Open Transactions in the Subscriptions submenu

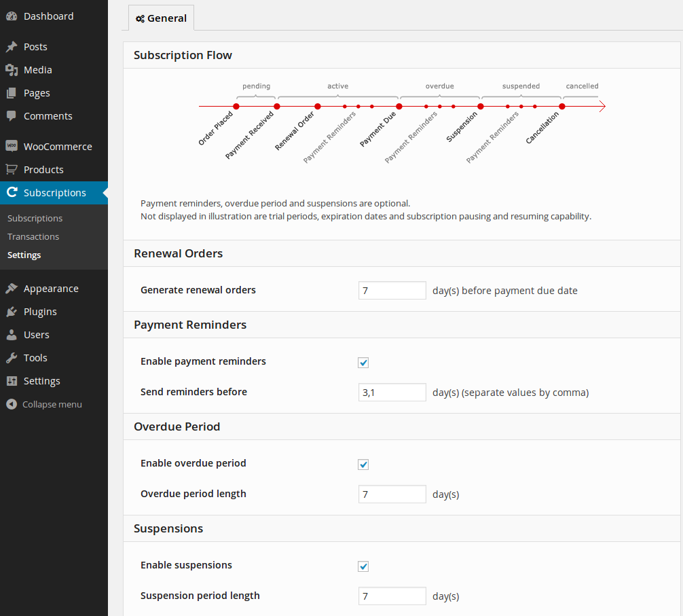(33, 236)
